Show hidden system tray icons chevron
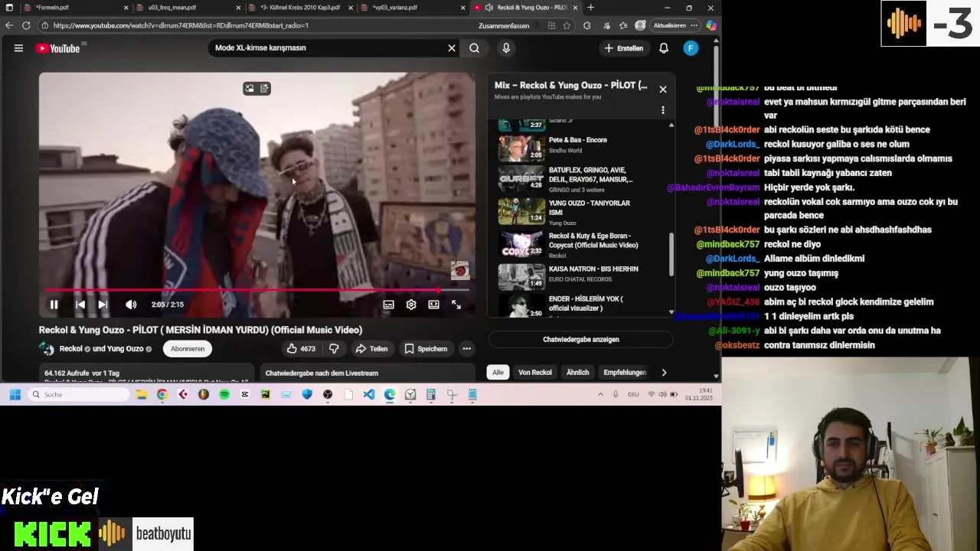Viewport: 980px width, 551px height. (601, 395)
